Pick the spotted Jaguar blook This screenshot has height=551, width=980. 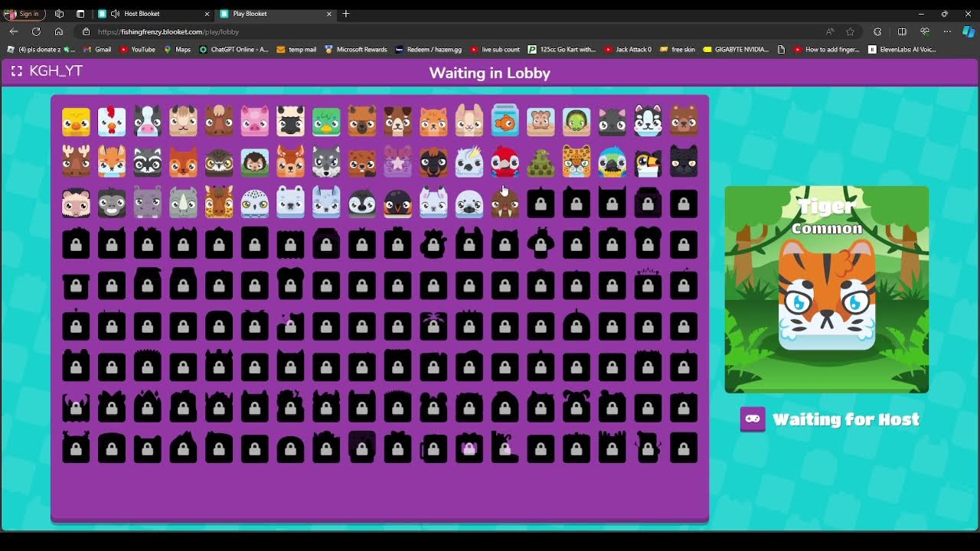click(x=577, y=162)
